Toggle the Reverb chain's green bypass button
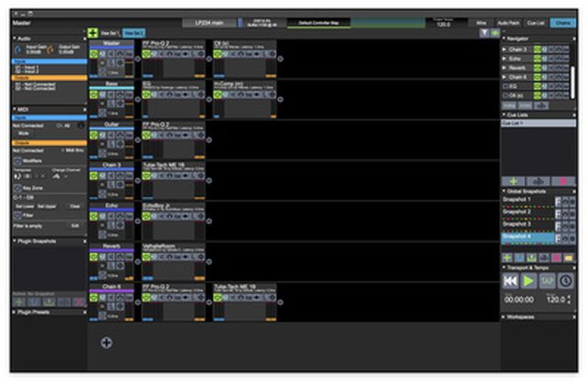The width and height of the screenshot is (588, 384). 94,257
